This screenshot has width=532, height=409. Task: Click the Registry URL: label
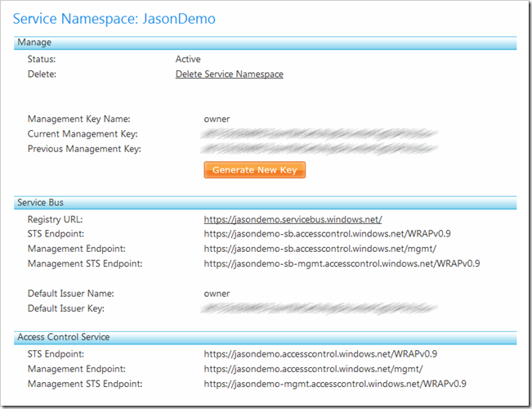(x=55, y=219)
